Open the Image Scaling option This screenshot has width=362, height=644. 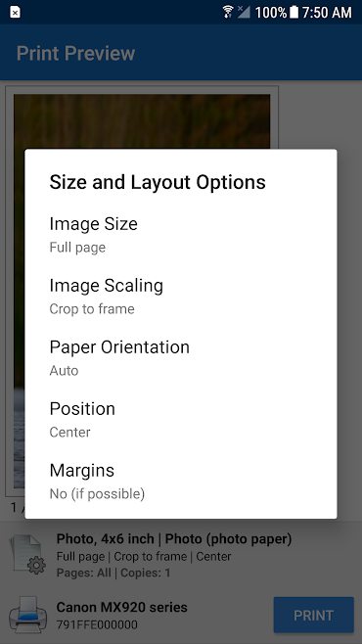click(181, 297)
